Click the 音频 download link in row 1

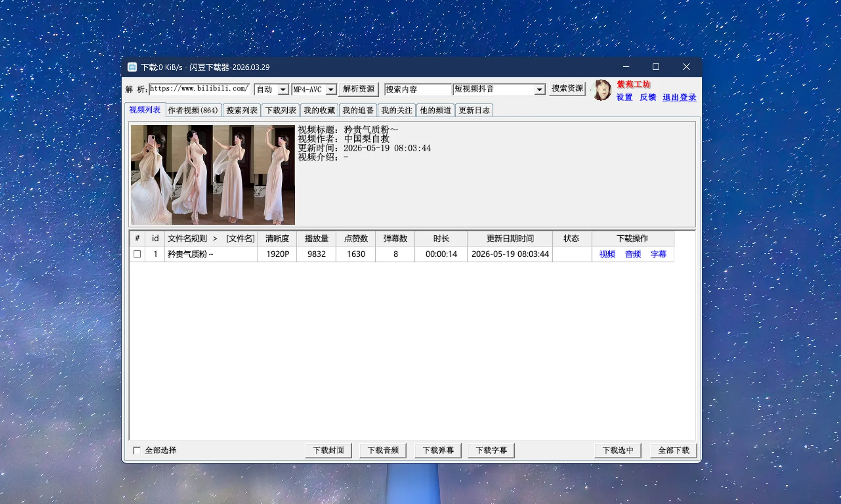(633, 254)
